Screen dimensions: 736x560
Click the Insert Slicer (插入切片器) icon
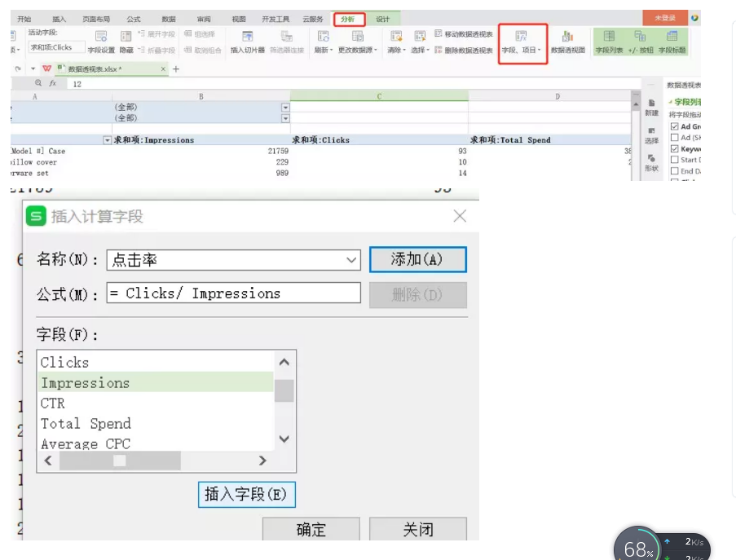(x=247, y=36)
